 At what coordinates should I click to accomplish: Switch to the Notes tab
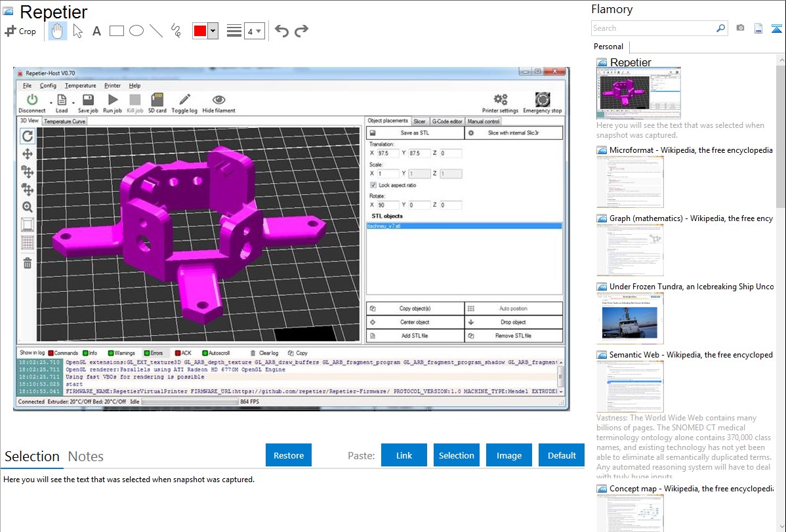[86, 457]
